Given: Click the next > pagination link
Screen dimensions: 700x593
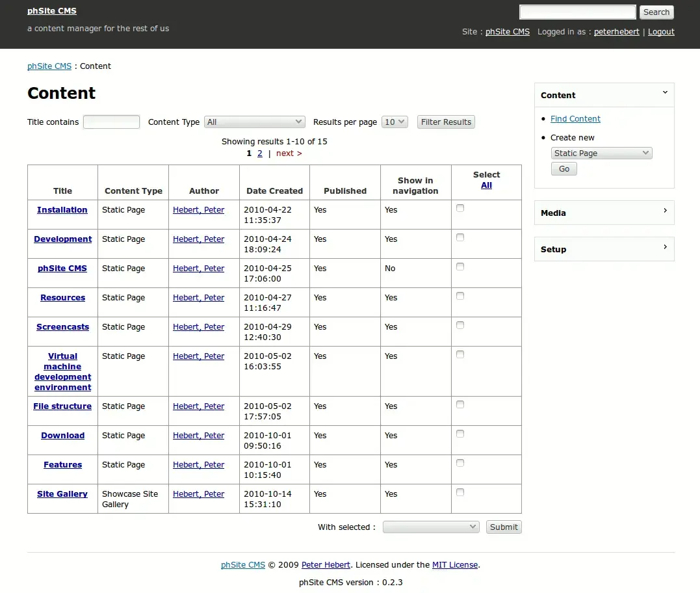Looking at the screenshot, I should pos(289,153).
